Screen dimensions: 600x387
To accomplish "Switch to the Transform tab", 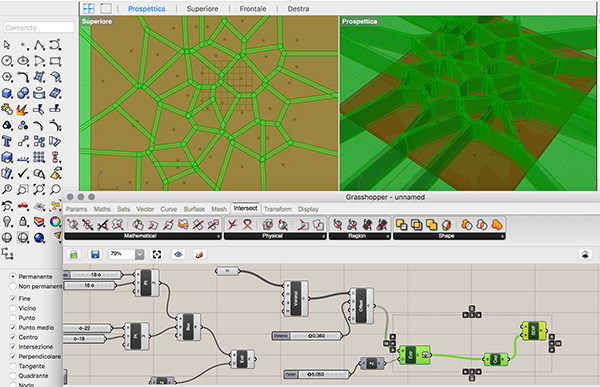I will point(278,209).
